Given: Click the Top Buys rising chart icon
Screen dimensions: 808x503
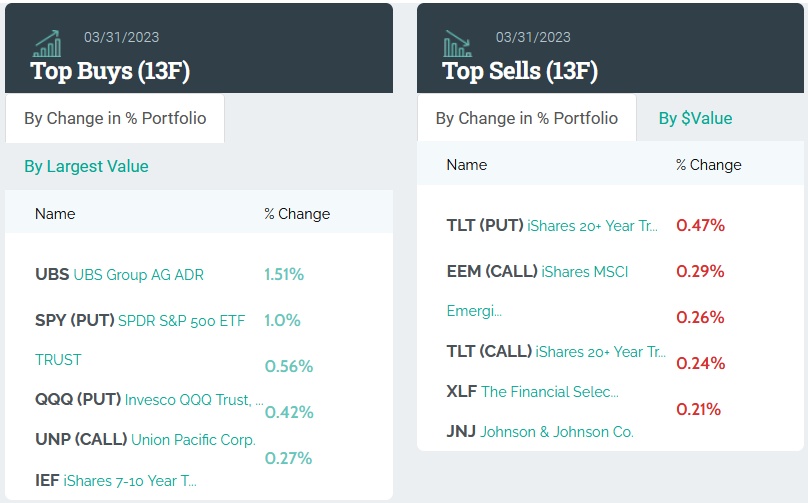Looking at the screenshot, I should 46,44.
